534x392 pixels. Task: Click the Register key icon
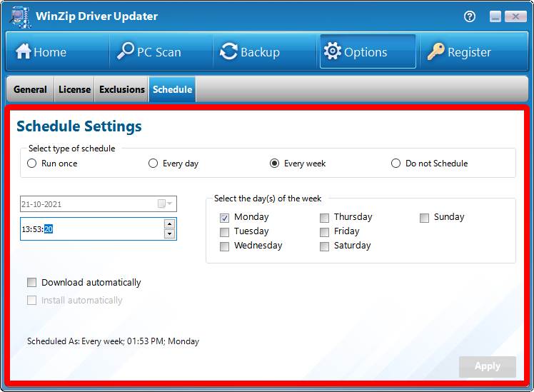435,52
